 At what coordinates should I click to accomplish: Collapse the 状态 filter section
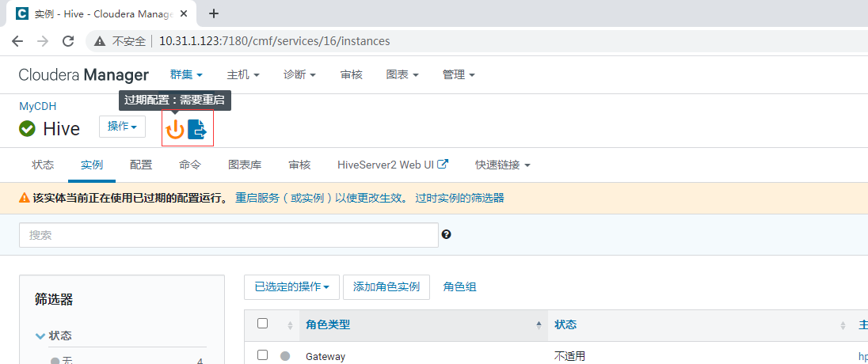point(54,336)
